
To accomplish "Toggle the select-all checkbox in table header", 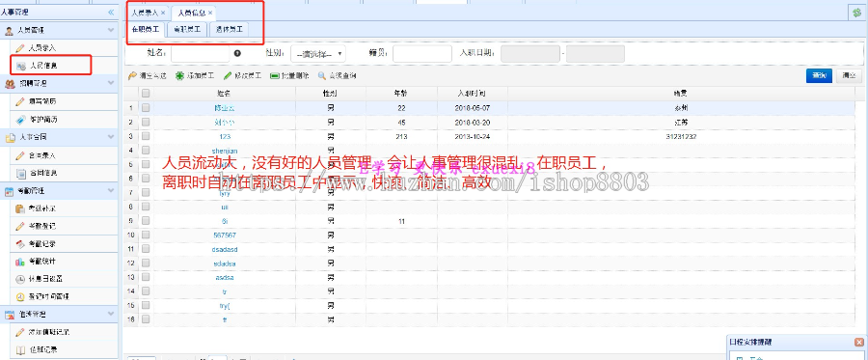I will pyautogui.click(x=146, y=94).
